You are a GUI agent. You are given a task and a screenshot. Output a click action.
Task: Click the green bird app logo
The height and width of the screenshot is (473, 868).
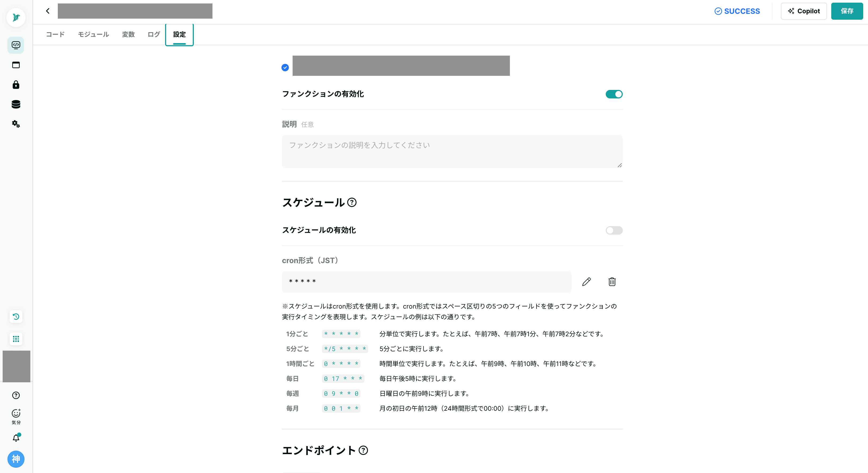click(x=16, y=18)
